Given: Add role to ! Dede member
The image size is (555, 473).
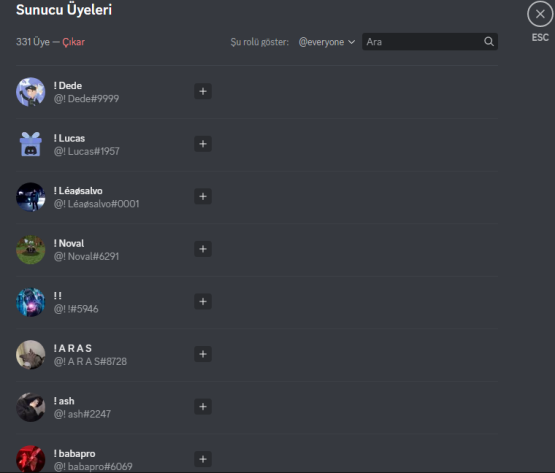Looking at the screenshot, I should coord(203,91).
